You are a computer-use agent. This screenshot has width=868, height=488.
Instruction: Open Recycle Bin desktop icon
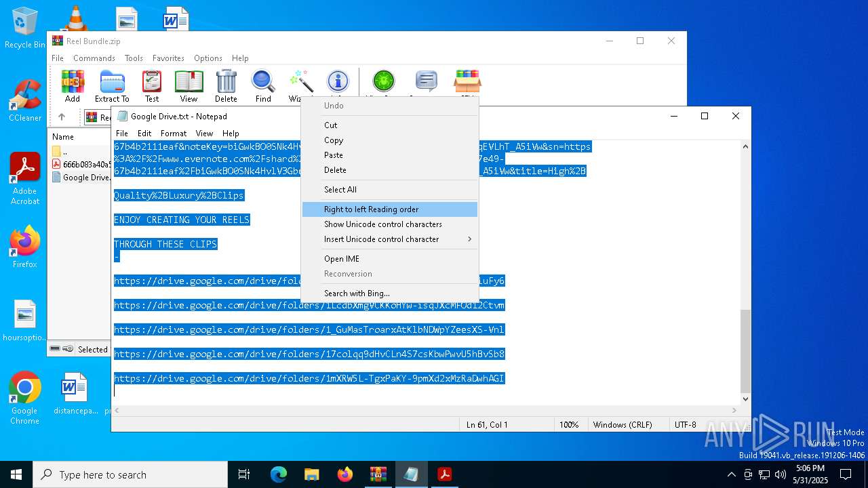pos(24,28)
